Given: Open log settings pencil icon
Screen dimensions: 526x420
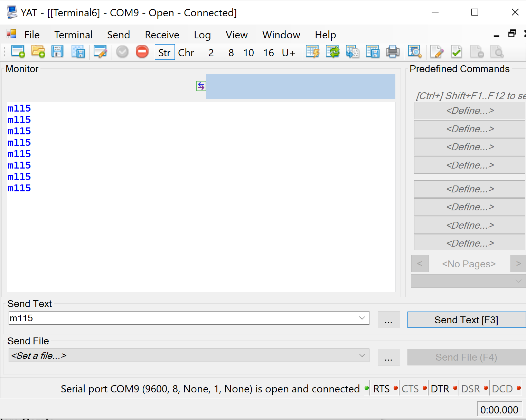Looking at the screenshot, I should [437, 52].
